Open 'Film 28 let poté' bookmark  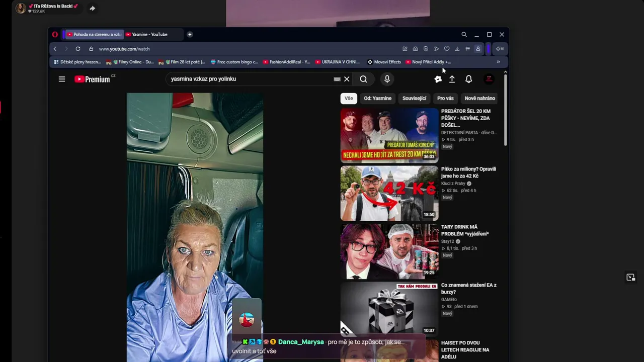click(x=182, y=62)
